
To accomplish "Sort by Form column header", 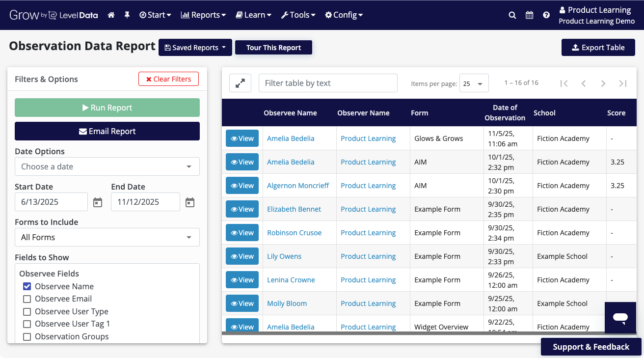I will (419, 113).
